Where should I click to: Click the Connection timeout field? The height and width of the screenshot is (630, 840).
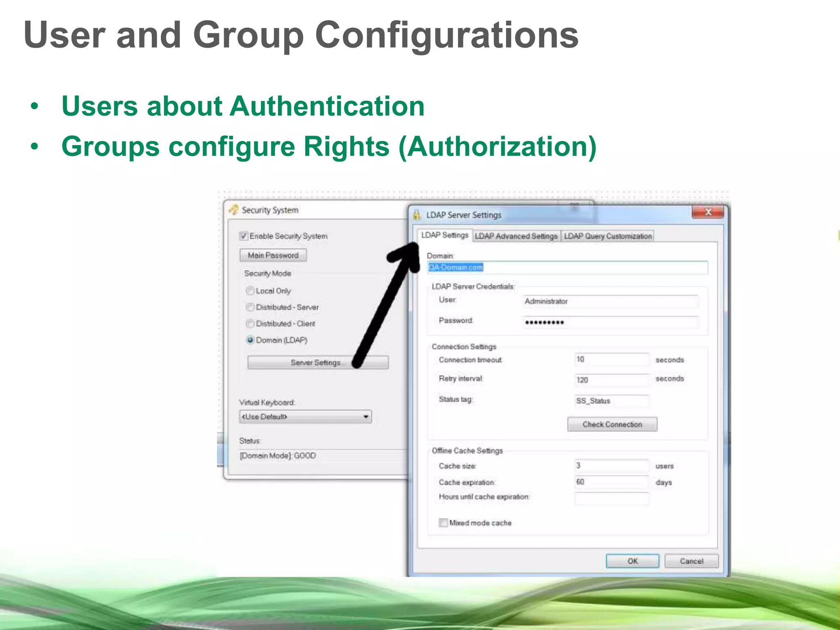click(x=612, y=359)
